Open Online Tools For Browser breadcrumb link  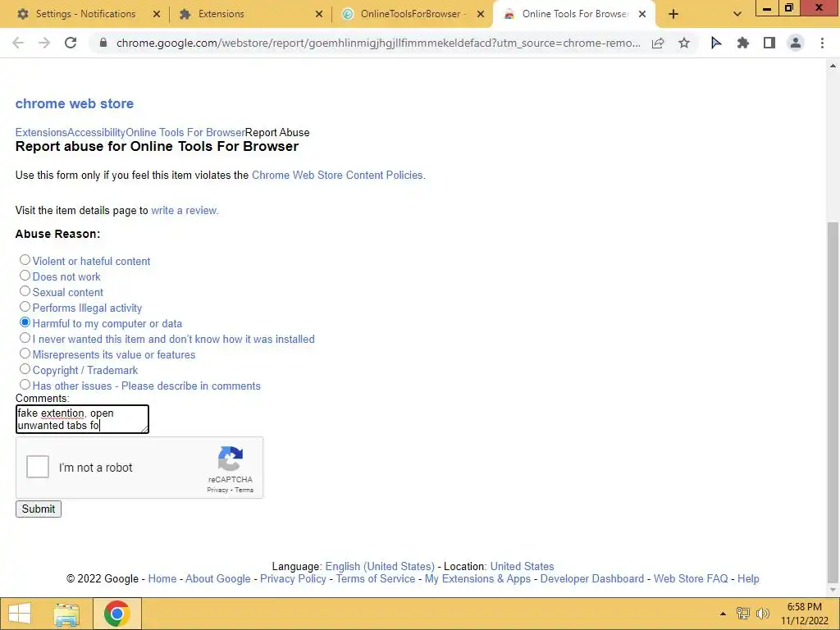[x=185, y=132]
